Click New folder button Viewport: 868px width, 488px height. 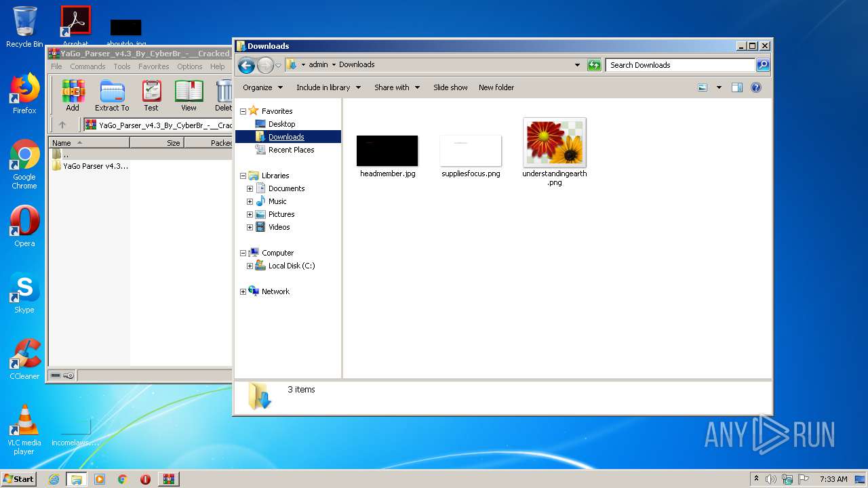496,87
